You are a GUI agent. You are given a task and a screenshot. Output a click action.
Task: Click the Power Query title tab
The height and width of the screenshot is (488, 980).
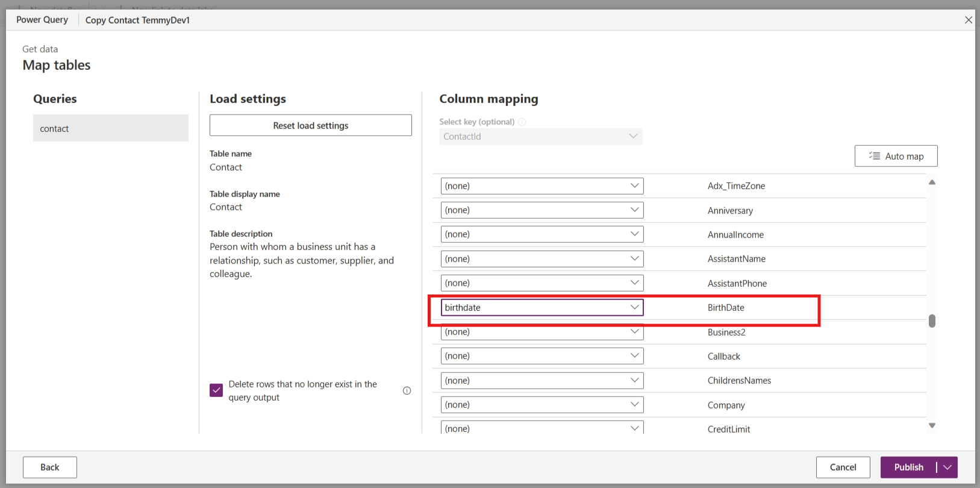[42, 20]
